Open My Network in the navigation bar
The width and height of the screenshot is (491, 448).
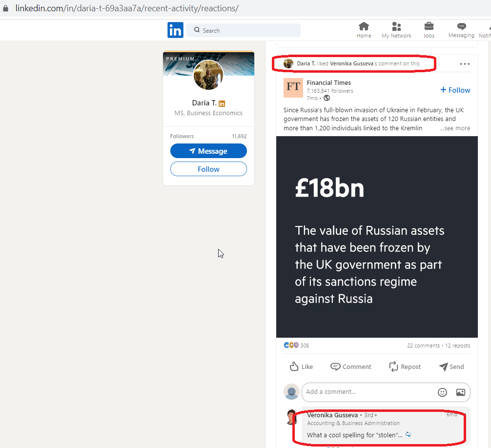tap(396, 30)
